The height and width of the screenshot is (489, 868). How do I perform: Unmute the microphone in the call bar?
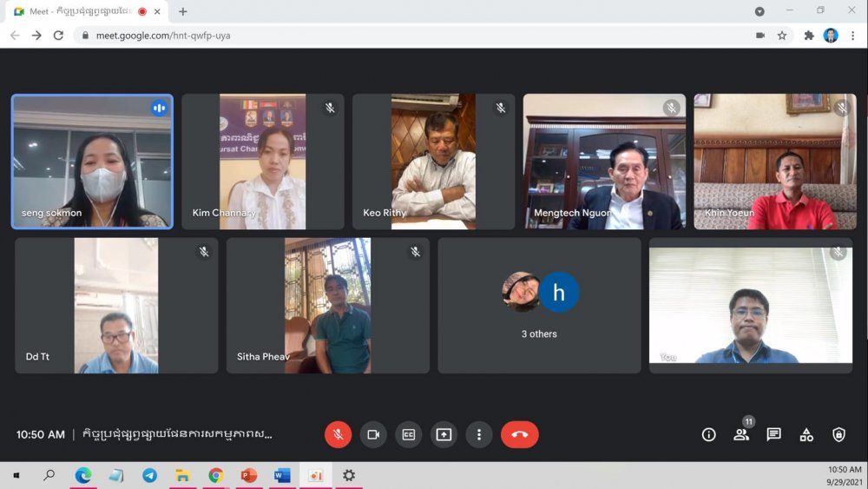point(338,434)
